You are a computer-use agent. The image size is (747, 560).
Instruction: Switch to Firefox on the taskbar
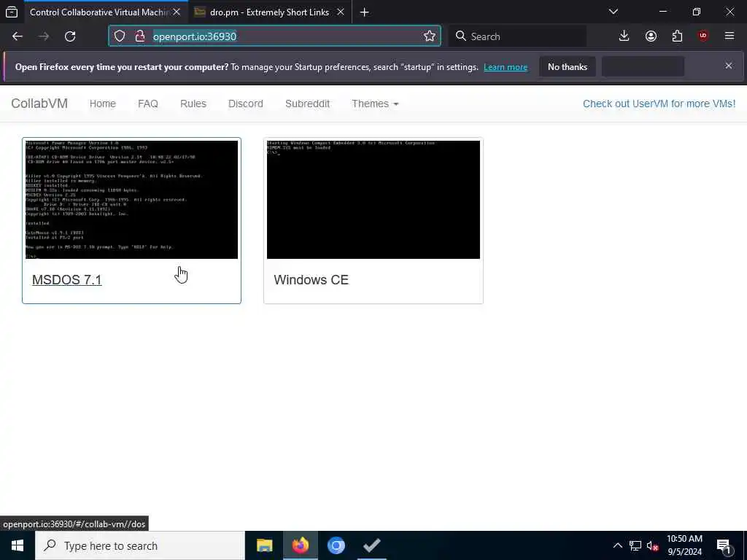(x=300, y=545)
